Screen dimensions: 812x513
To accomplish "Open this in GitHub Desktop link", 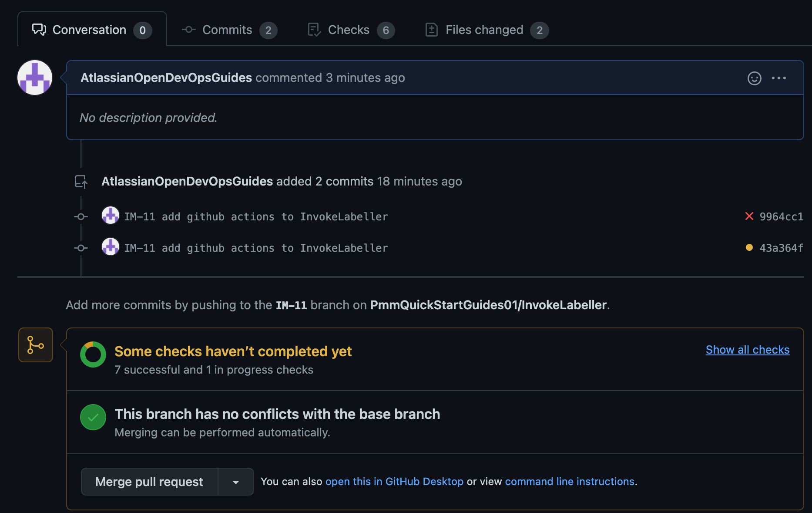I will [394, 482].
